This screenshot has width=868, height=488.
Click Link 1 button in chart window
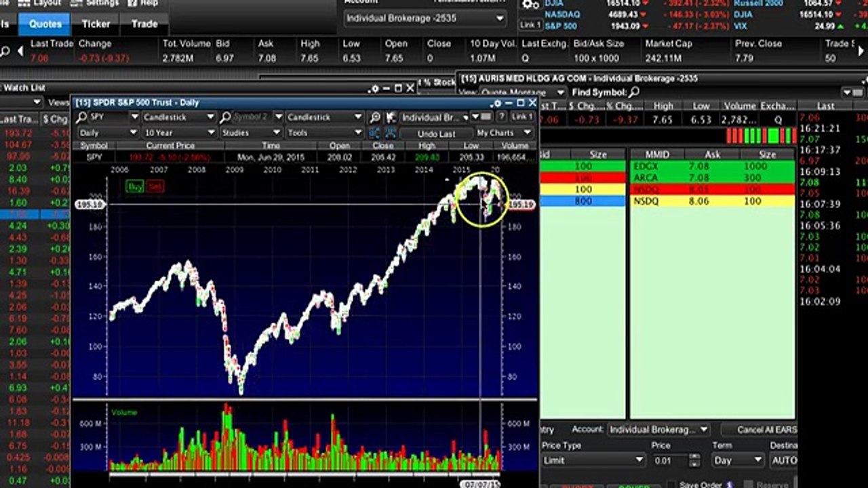click(x=521, y=117)
